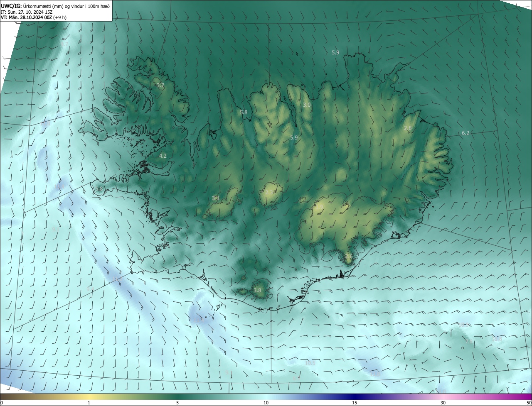This screenshot has height=406, width=532.
Task: Click the '1' tick label on the color scale
Action: click(89, 403)
